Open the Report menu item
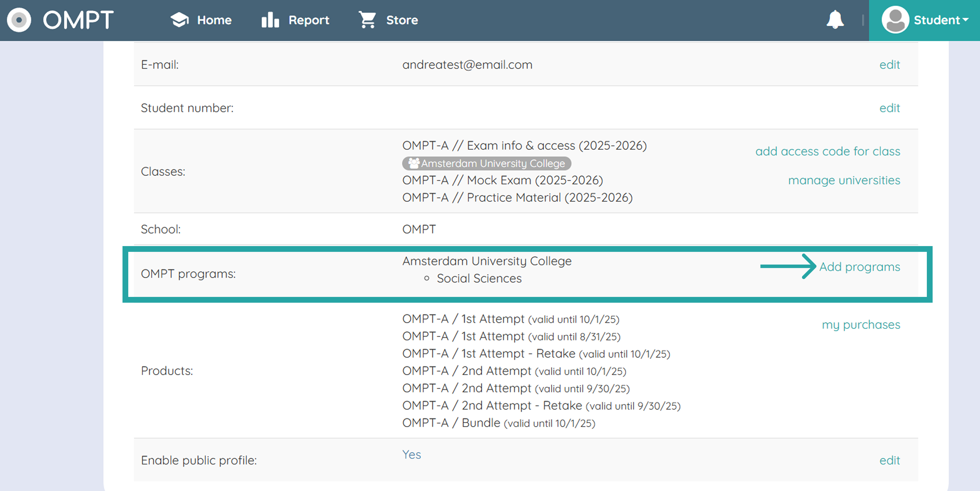This screenshot has width=980, height=491. pos(309,20)
